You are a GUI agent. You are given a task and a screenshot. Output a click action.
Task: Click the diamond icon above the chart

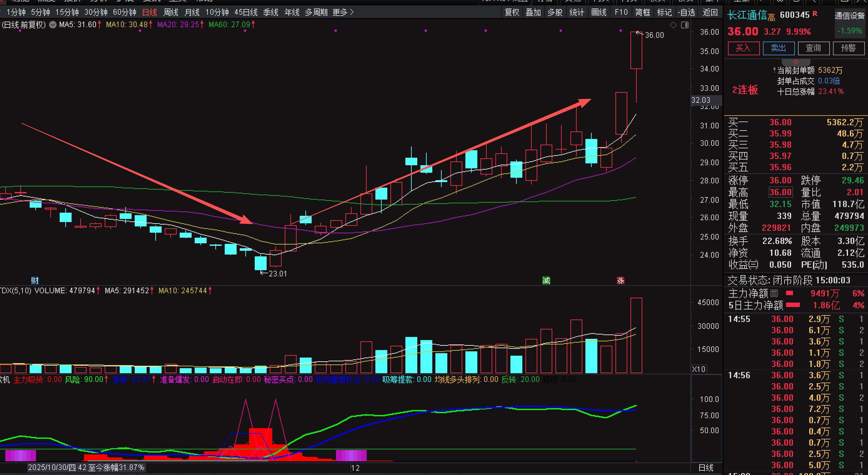(x=673, y=25)
